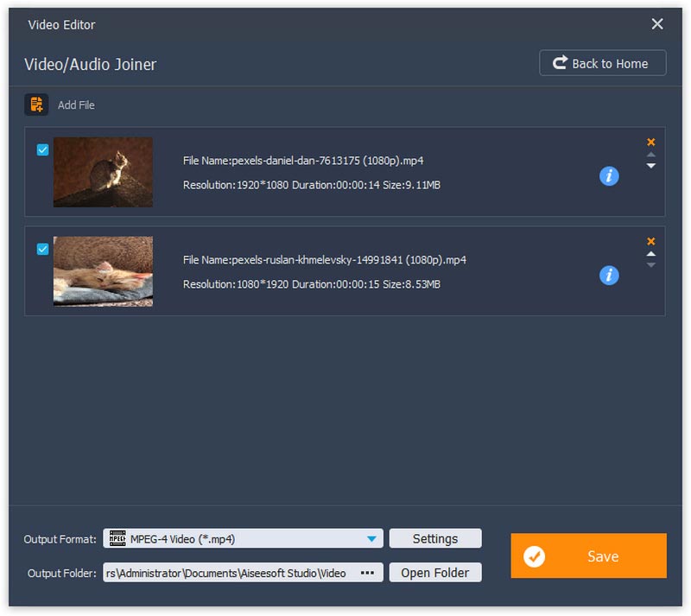This screenshot has width=691, height=616.
Task: Open info for pexels-daniel-dan video
Action: point(609,176)
